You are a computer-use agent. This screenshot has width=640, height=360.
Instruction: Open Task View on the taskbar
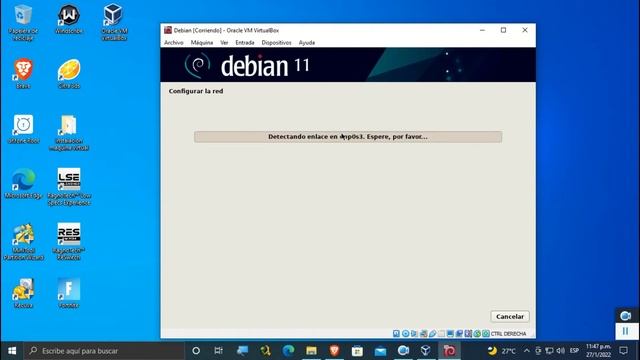click(218, 351)
